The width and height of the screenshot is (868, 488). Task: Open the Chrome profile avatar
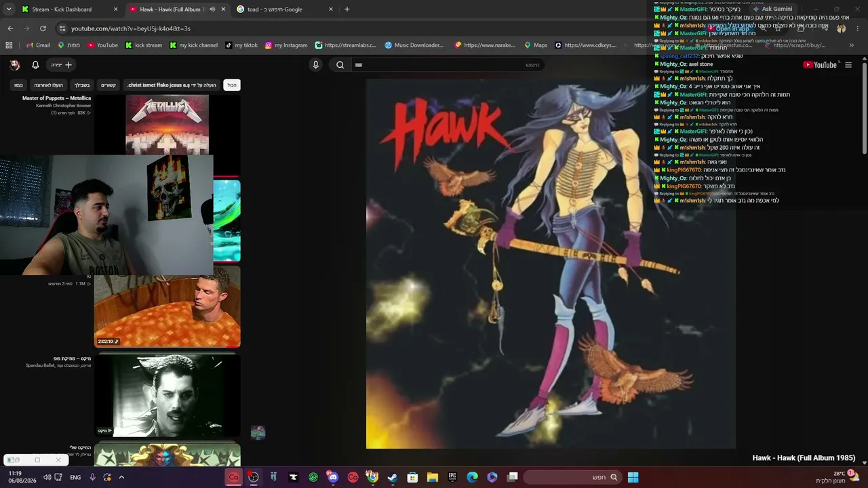coord(842,28)
